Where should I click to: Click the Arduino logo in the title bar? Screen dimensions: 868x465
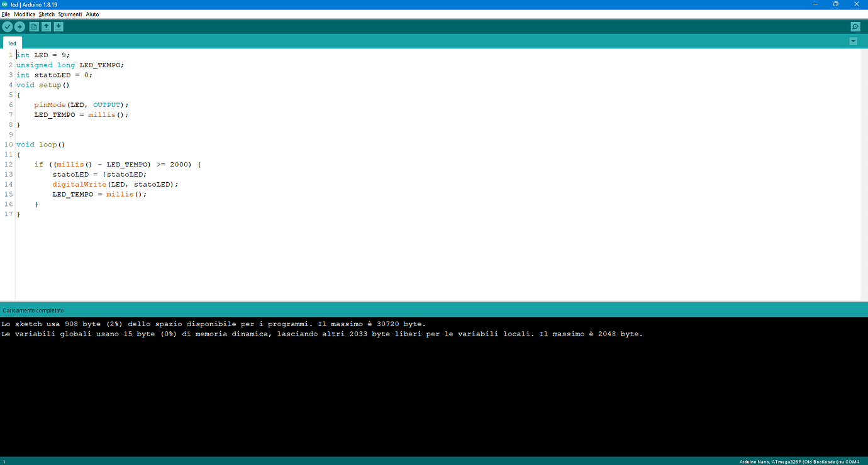coord(5,4)
